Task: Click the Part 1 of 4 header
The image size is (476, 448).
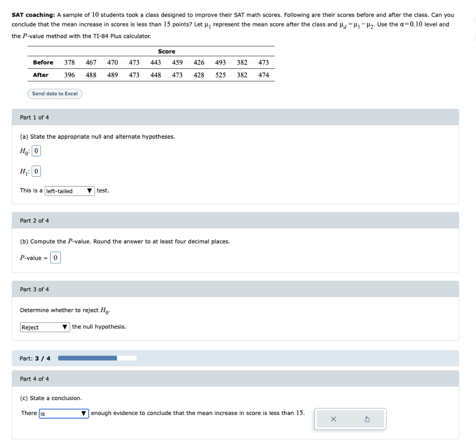Action: point(34,117)
